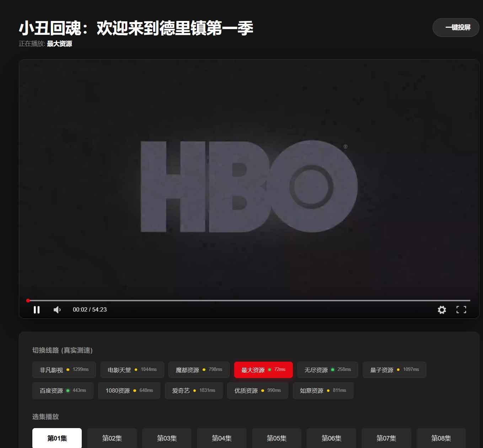
Task: Click the 00:02 / 54:23 time display
Action: point(90,309)
